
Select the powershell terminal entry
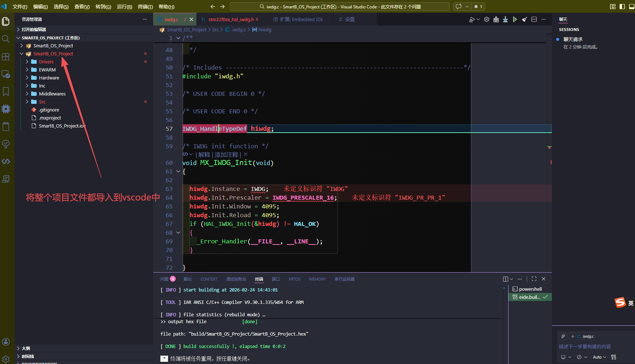530,289
